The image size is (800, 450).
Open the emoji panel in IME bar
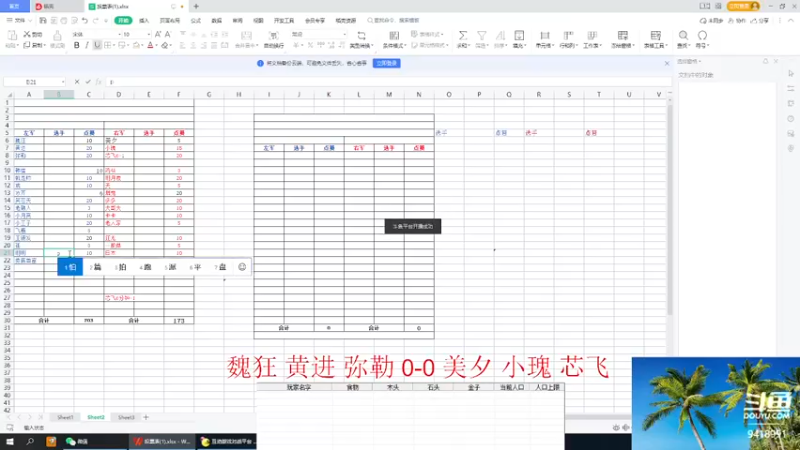242,267
